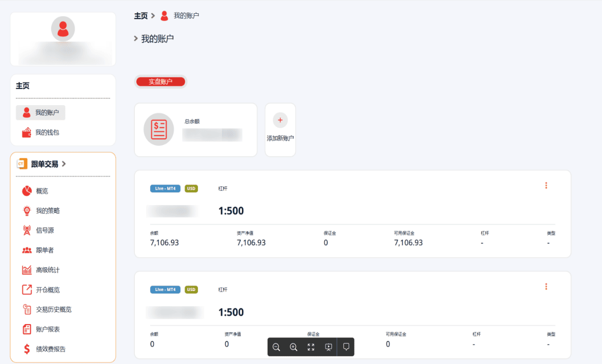Screen dimensions: 602x364
Task: Open 高级统计 statistics page
Action: (47, 270)
